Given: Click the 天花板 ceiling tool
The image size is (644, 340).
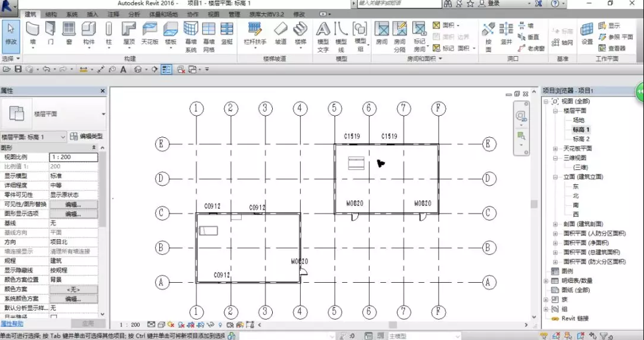Looking at the screenshot, I should pyautogui.click(x=149, y=34).
